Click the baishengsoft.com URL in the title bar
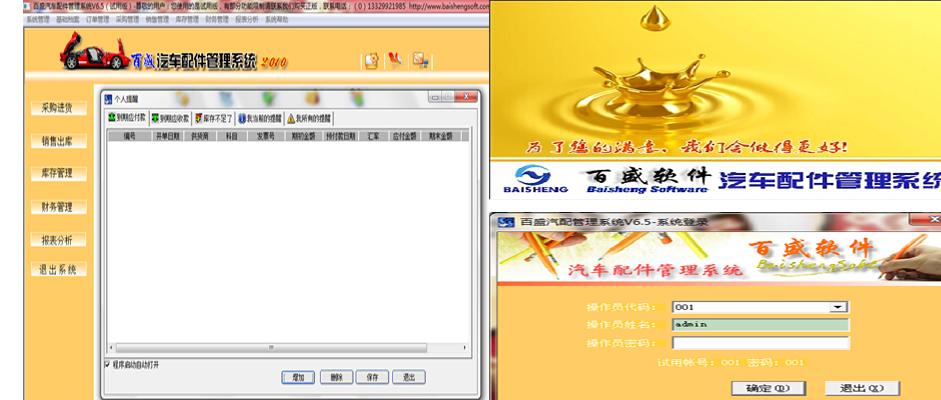 tap(449, 6)
